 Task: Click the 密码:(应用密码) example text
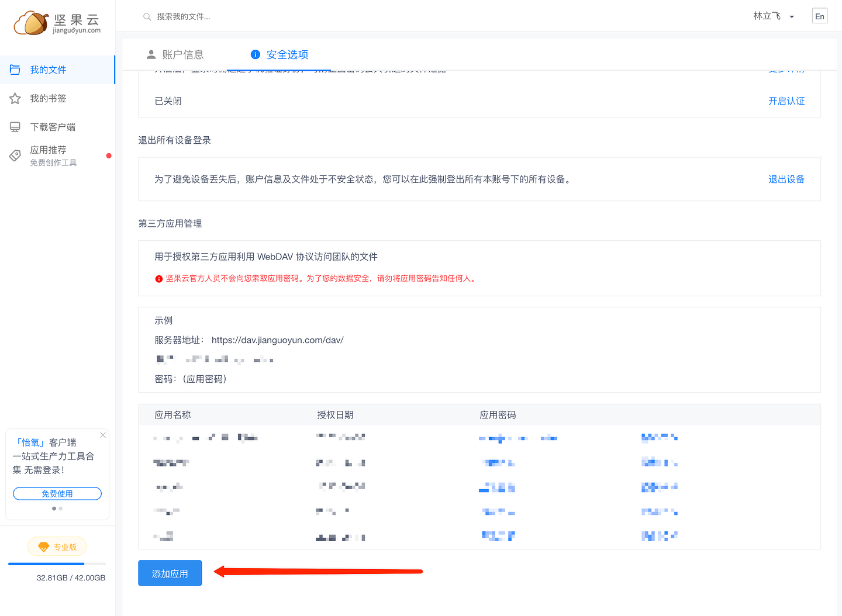tap(191, 379)
